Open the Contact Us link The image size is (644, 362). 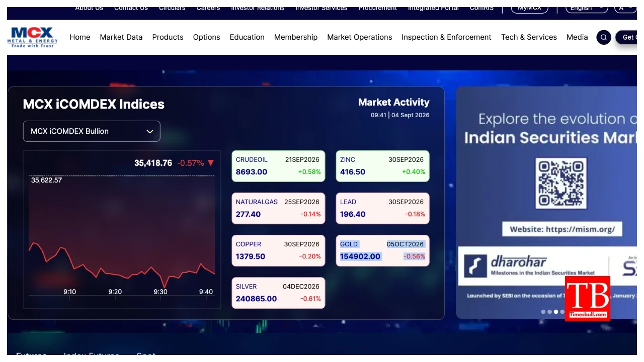click(131, 8)
